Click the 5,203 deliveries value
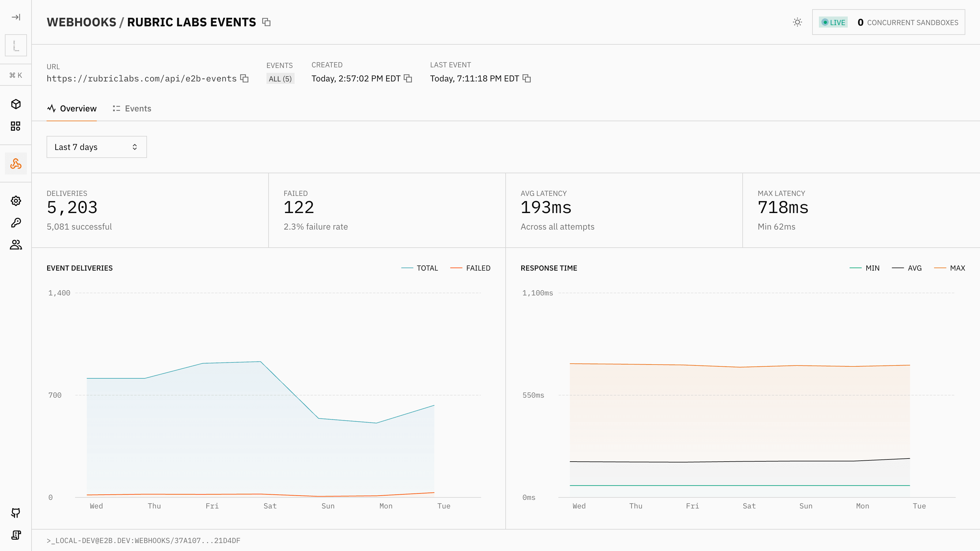Image resolution: width=980 pixels, height=551 pixels. [72, 208]
